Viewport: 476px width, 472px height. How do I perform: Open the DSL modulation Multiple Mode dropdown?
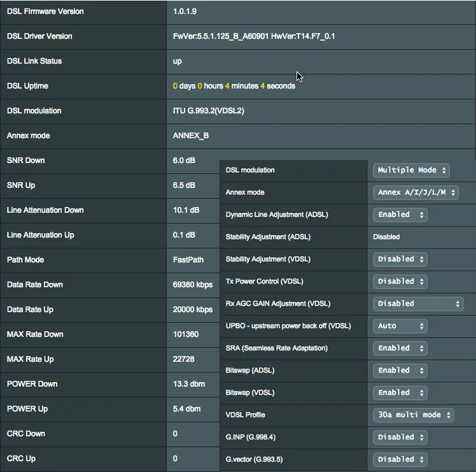(411, 170)
